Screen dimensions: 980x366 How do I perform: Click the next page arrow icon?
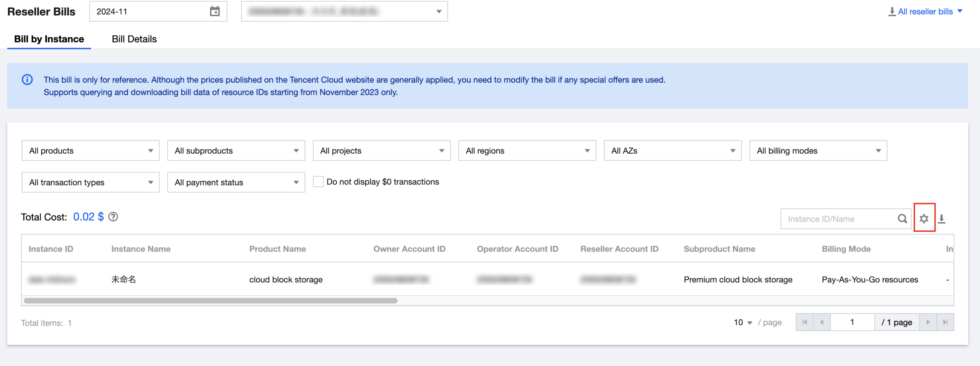tap(928, 322)
